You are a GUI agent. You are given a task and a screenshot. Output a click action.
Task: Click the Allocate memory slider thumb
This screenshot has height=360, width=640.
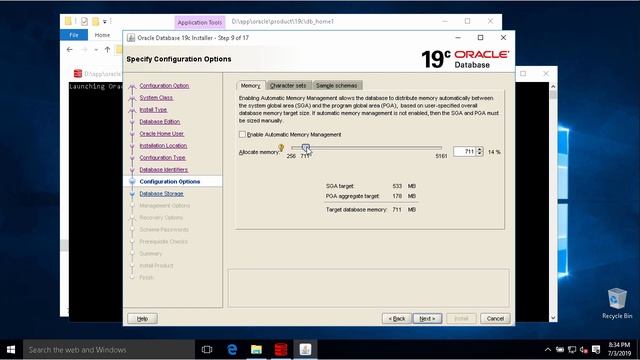point(306,148)
